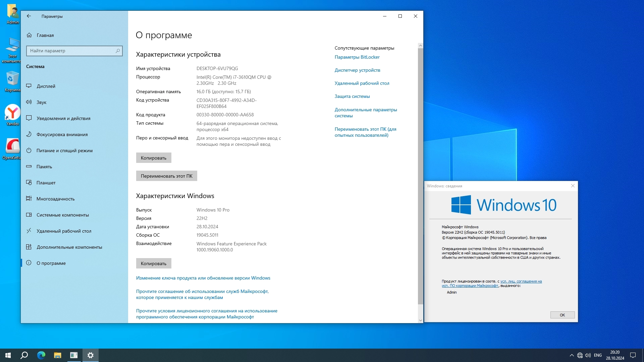The height and width of the screenshot is (362, 644).
Task: Open the Notifications and actions section
Action: [x=63, y=118]
